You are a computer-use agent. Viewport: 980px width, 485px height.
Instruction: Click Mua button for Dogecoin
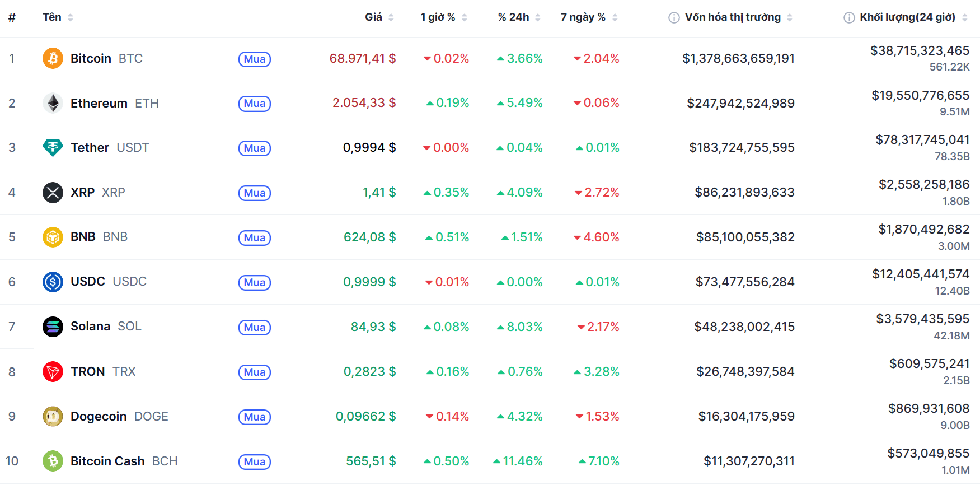coord(255,417)
